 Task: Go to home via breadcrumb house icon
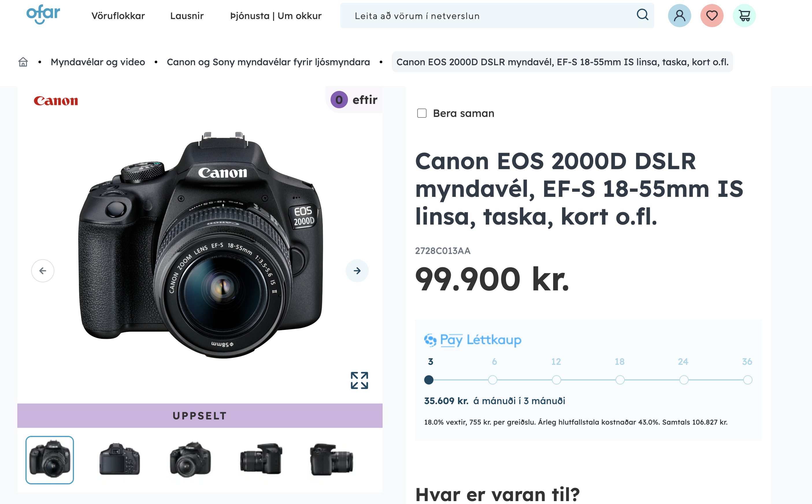(23, 62)
